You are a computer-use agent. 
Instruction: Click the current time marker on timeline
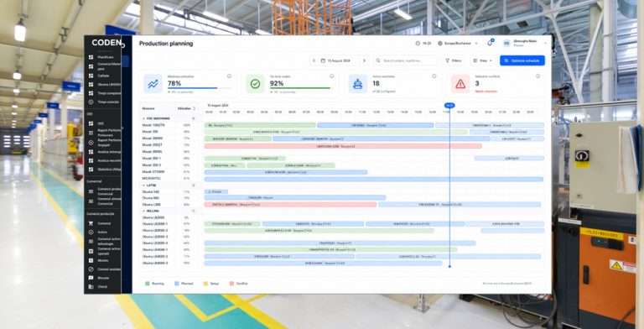click(449, 106)
